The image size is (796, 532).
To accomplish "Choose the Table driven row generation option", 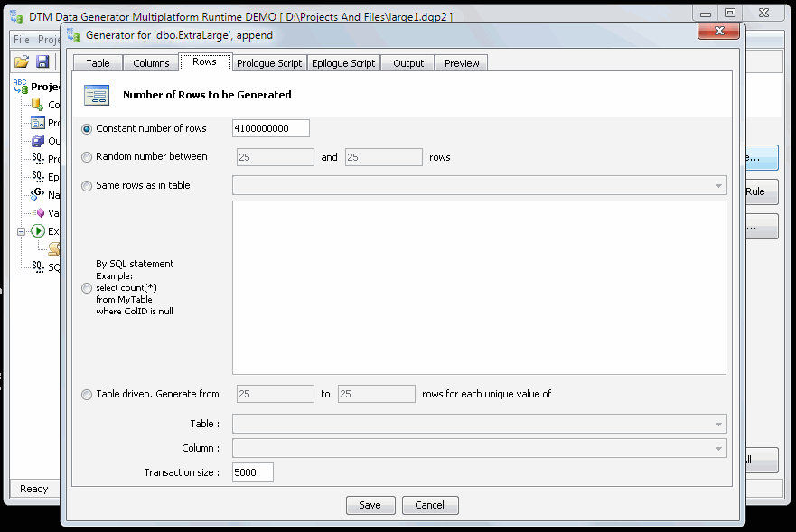I will point(86,394).
